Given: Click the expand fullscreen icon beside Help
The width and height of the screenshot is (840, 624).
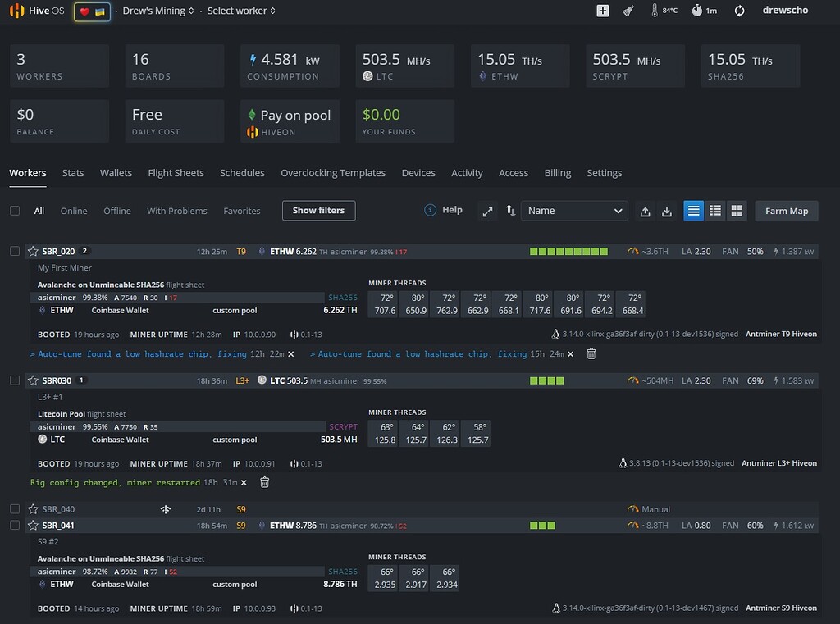Looking at the screenshot, I should tap(487, 211).
